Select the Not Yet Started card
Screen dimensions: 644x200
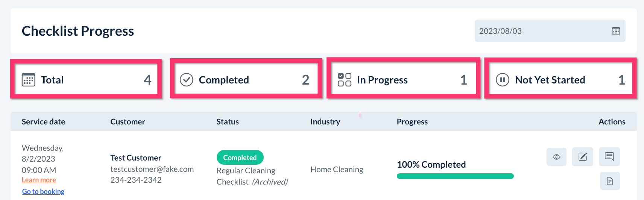click(x=560, y=79)
